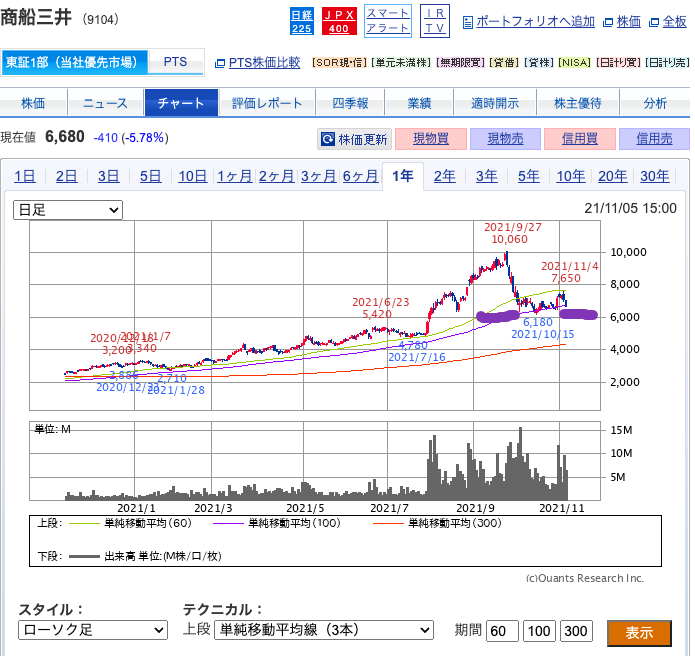Select the 3ヶ月 chart period
The height and width of the screenshot is (656, 695).
pyautogui.click(x=318, y=176)
